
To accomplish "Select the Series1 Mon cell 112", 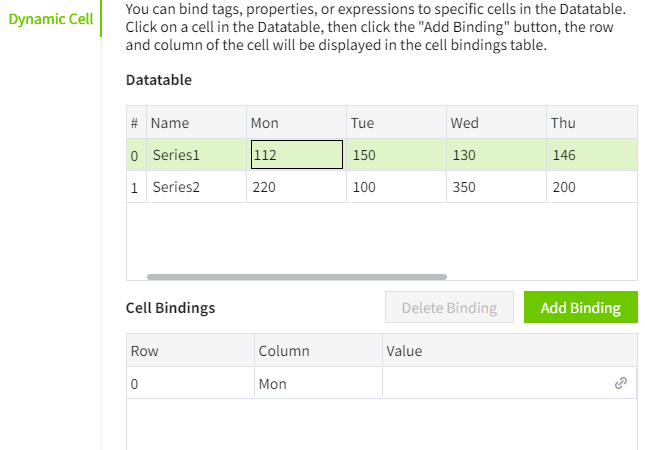I will 296,155.
